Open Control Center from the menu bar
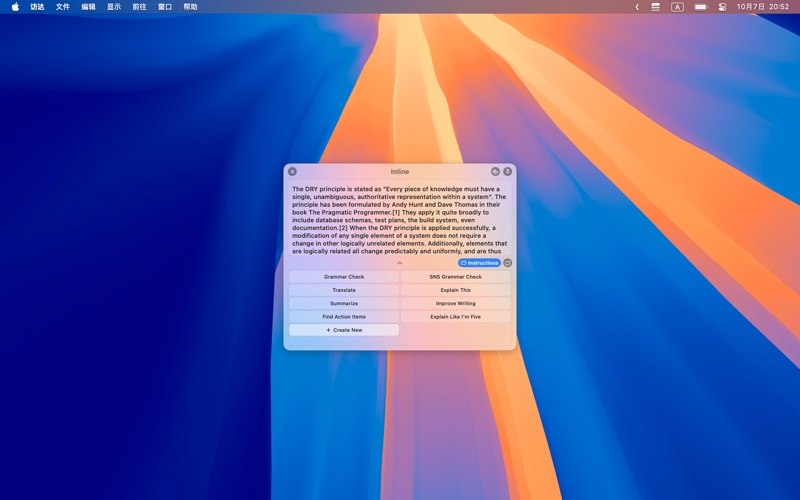The width and height of the screenshot is (800, 500). 723,7
